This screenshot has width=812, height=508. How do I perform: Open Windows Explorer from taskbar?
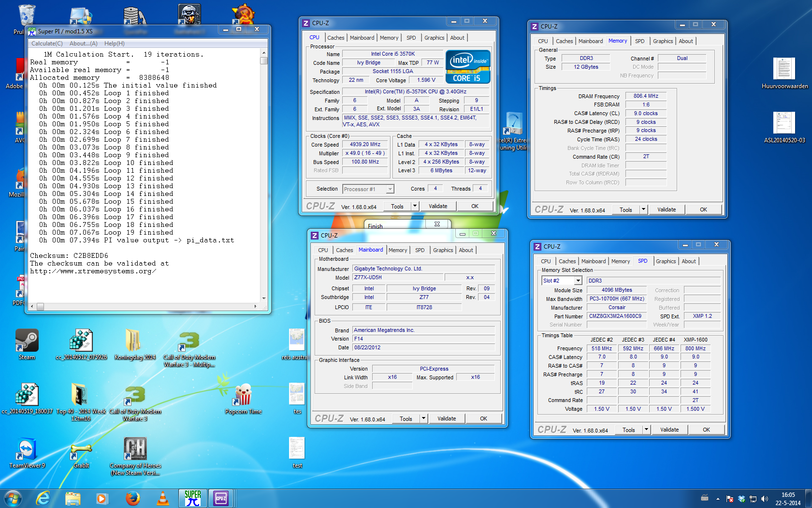point(73,498)
